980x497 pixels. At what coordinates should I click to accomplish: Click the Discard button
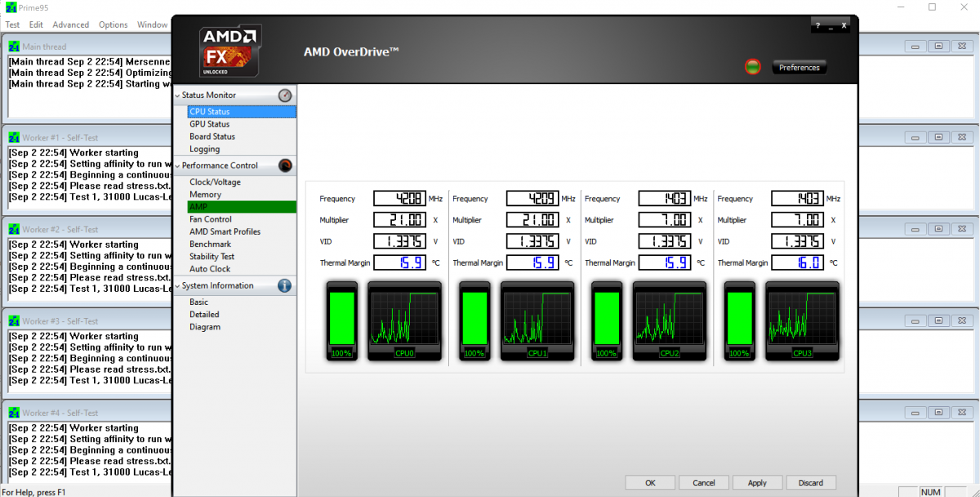(x=812, y=482)
